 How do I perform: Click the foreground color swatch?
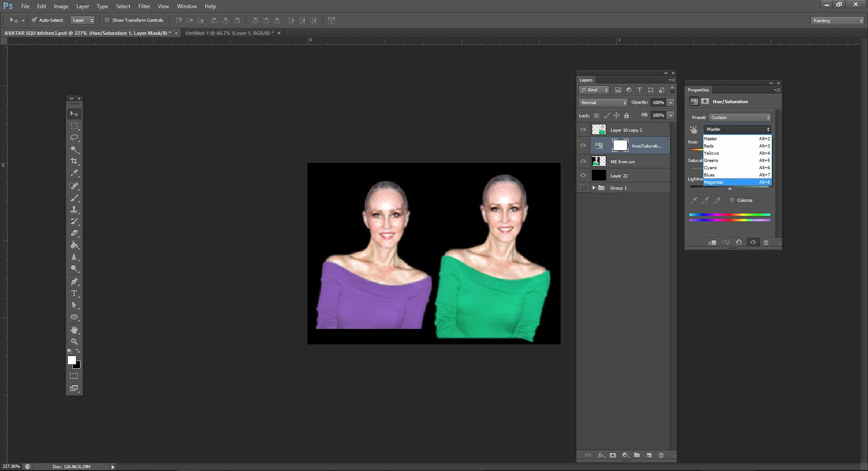click(x=71, y=360)
